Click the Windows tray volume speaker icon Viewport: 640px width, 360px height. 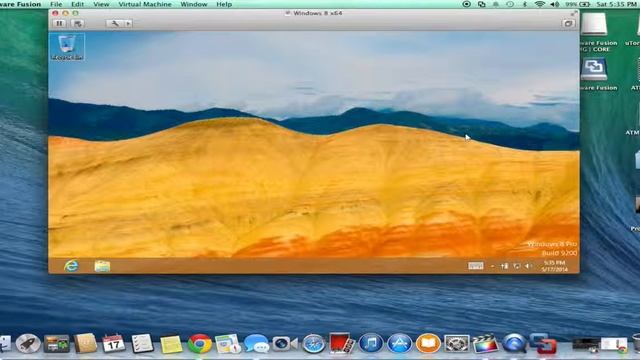point(528,266)
